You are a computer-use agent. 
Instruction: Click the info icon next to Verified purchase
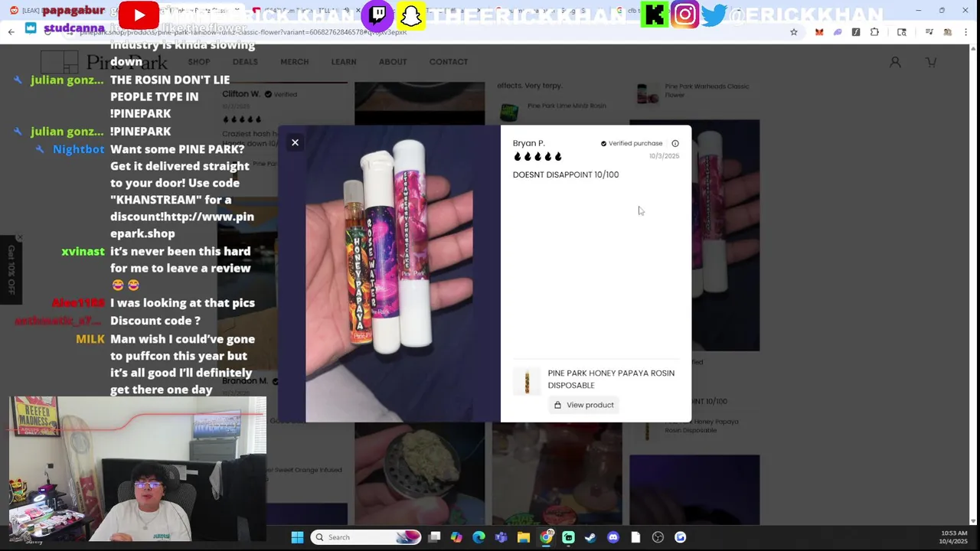(x=675, y=143)
